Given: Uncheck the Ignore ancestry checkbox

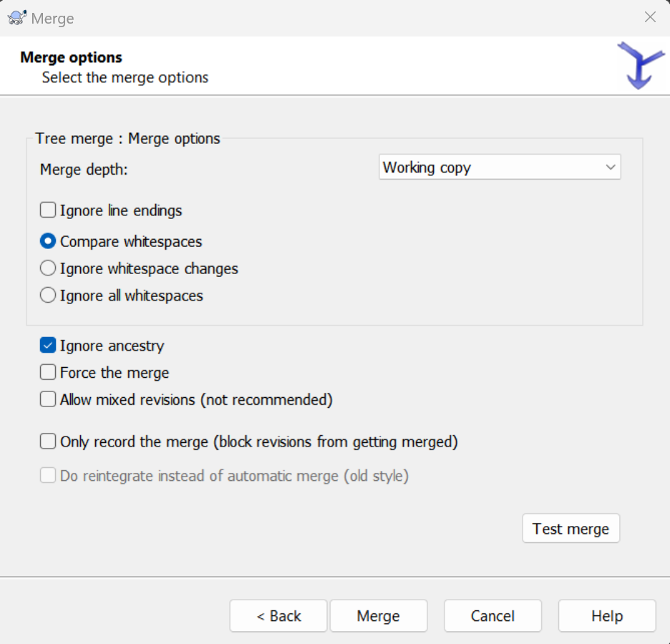Looking at the screenshot, I should [48, 346].
